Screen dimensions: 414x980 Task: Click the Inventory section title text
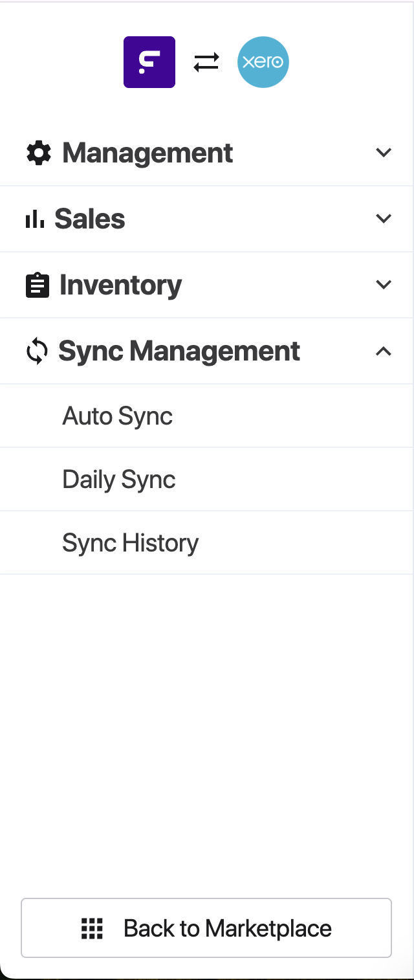[121, 285]
